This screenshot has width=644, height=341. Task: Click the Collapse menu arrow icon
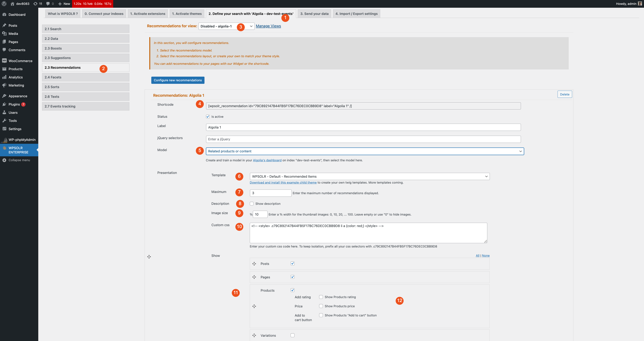[x=4, y=160]
